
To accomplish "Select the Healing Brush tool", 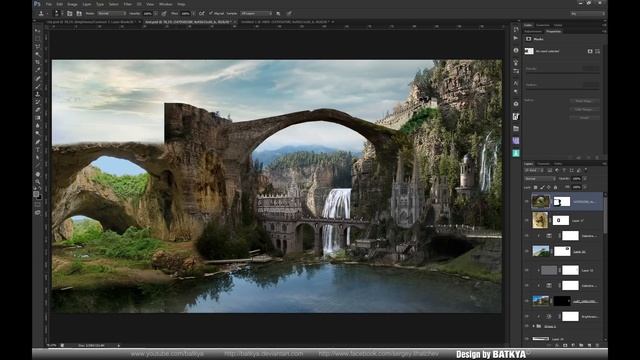I will [38, 78].
